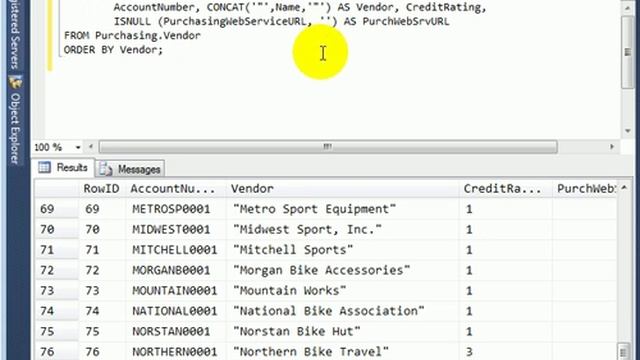Click RowID cell 69 in the RowID column
Screen dimensions: 640x360
(102, 209)
